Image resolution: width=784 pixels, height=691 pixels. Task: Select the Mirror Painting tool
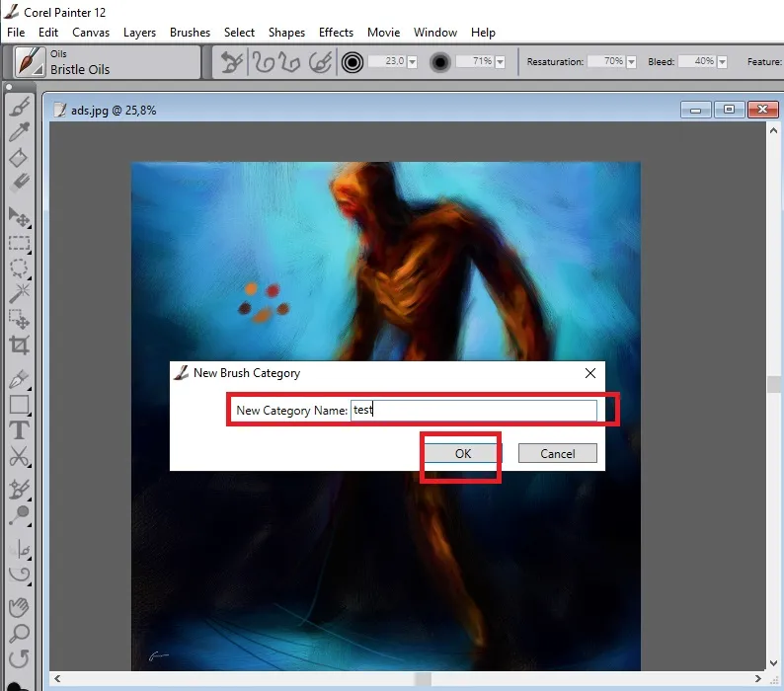pos(20,549)
